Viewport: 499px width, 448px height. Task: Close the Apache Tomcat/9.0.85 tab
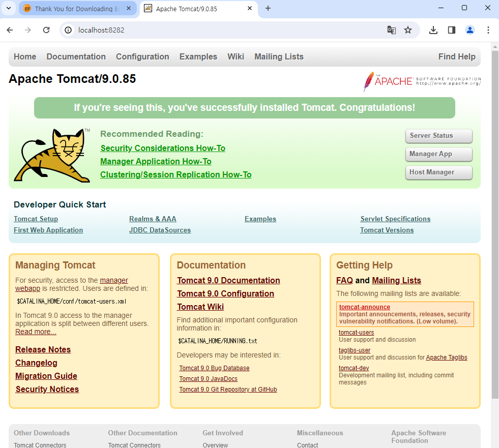(250, 8)
